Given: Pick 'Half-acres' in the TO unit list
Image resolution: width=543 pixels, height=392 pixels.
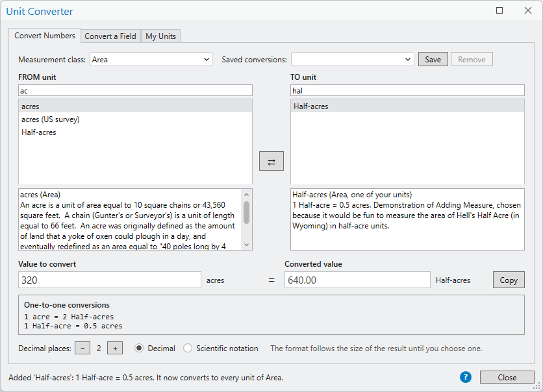Looking at the screenshot, I should (408, 106).
